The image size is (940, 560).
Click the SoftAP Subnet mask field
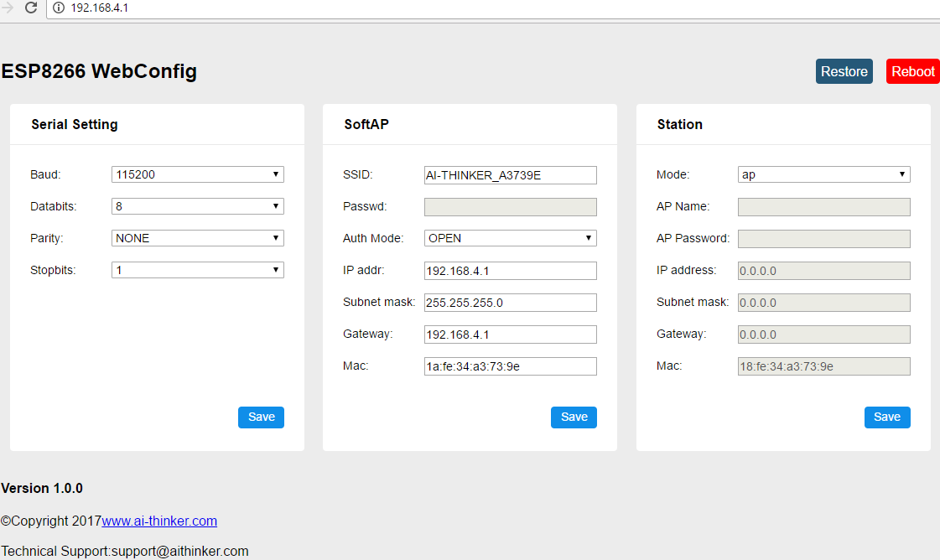pos(511,302)
